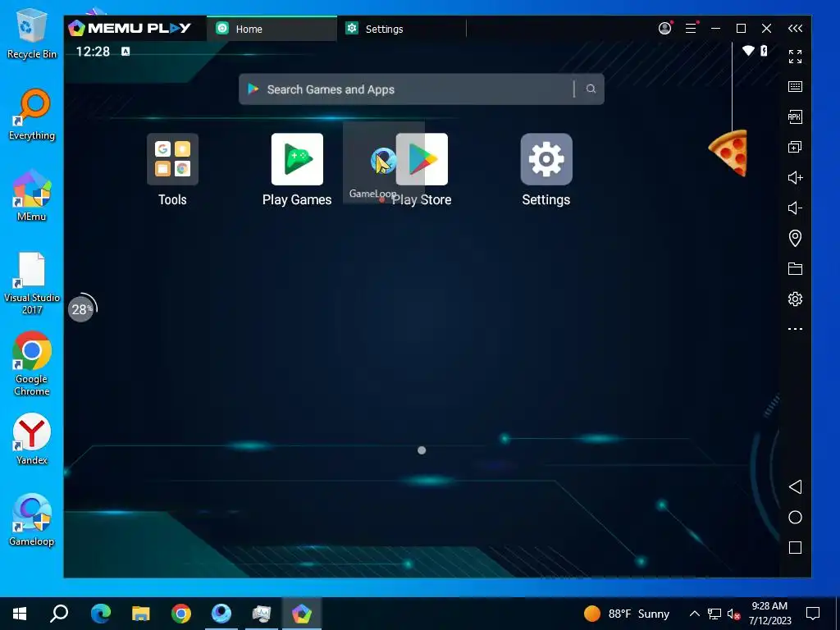Open the Tools folder in MEmu
Image resolution: width=840 pixels, height=630 pixels.
(172, 159)
